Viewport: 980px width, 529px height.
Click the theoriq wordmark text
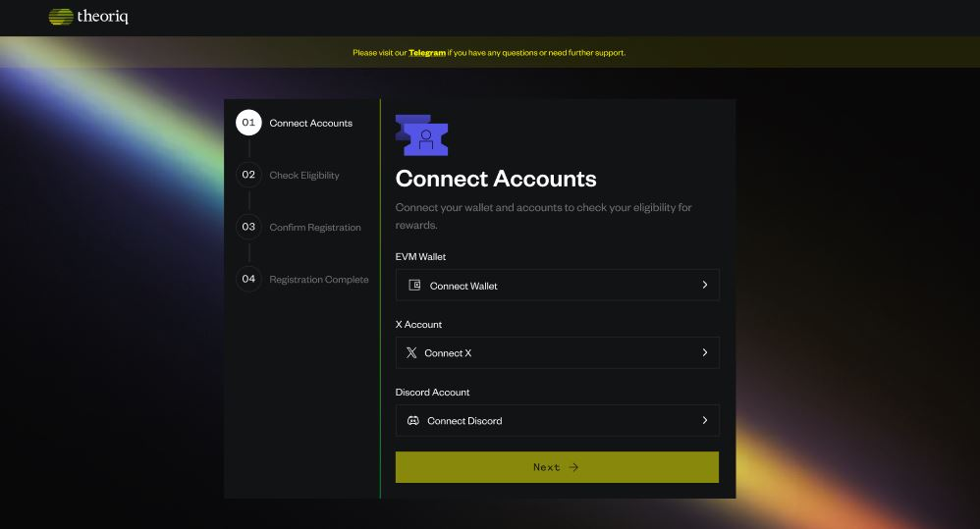coord(102,17)
